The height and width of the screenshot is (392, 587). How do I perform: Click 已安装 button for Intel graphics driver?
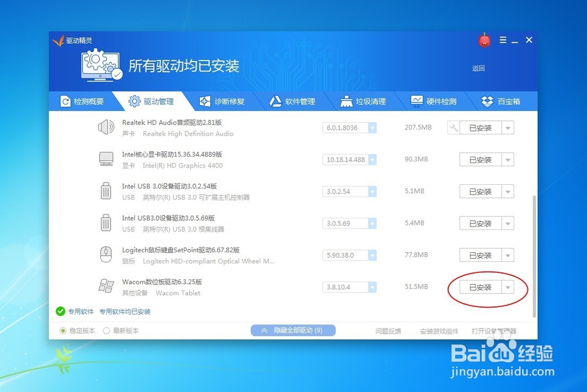(480, 160)
